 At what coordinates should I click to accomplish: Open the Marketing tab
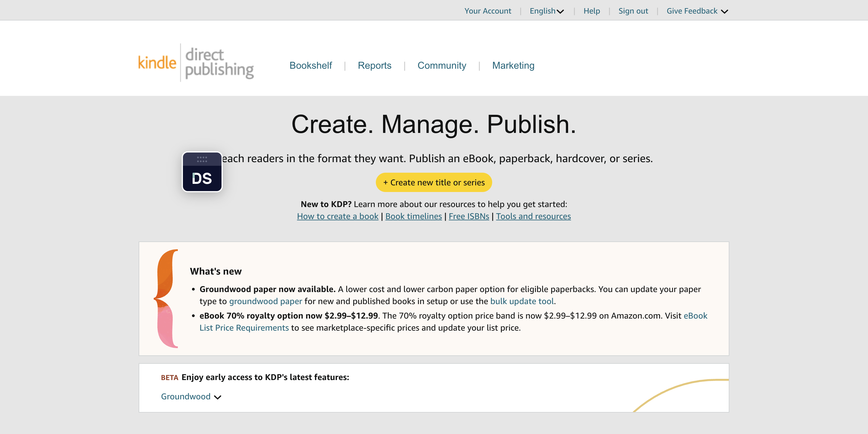click(x=513, y=65)
